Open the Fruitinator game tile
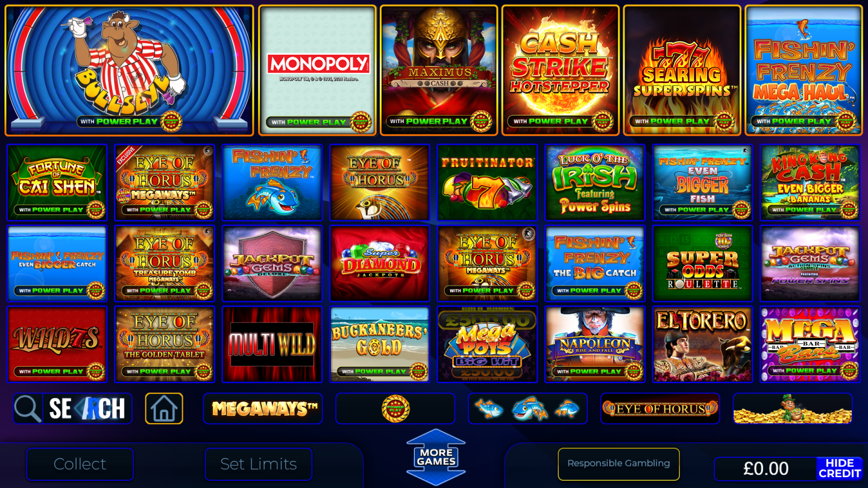The height and width of the screenshot is (488, 868). click(x=487, y=183)
